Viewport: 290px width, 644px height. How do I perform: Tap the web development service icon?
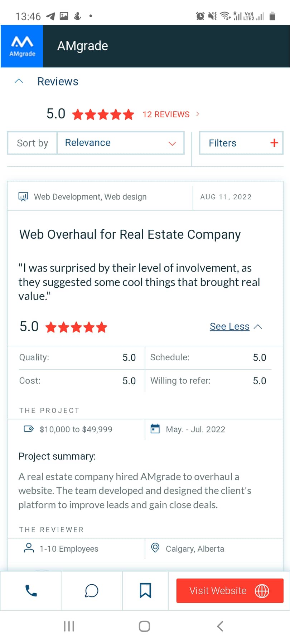coord(23,197)
